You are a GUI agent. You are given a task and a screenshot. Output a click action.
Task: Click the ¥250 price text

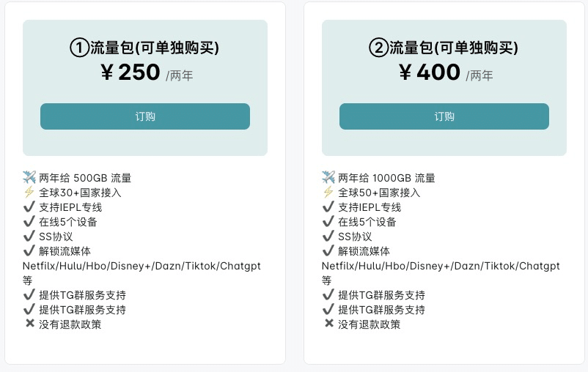131,72
